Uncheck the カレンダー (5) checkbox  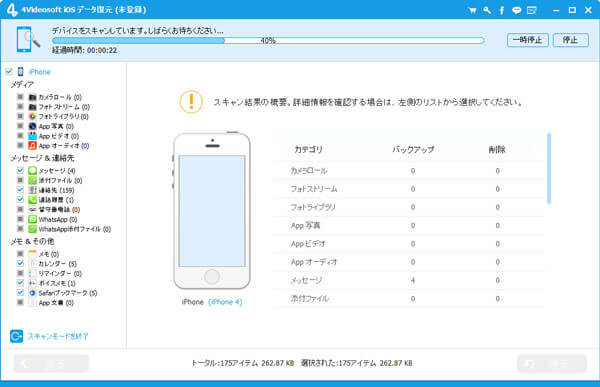[20, 263]
